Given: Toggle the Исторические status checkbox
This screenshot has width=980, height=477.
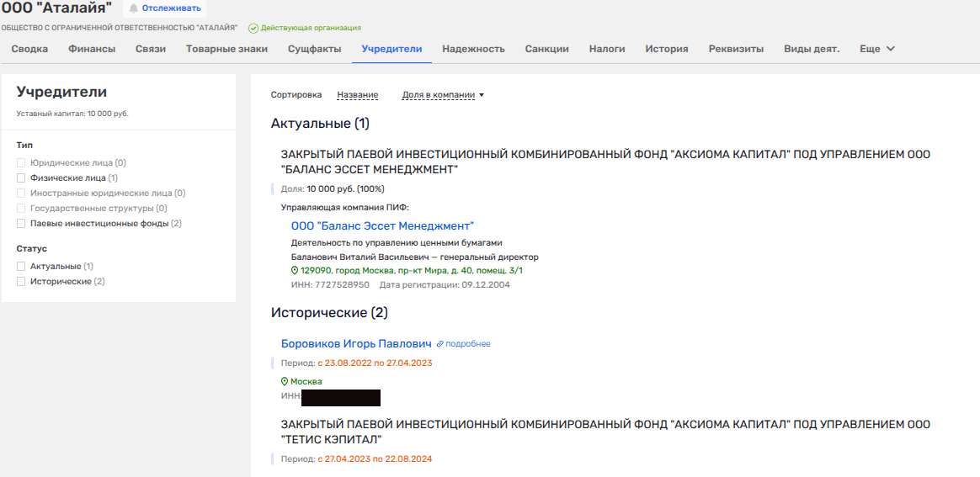Looking at the screenshot, I should tap(21, 281).
